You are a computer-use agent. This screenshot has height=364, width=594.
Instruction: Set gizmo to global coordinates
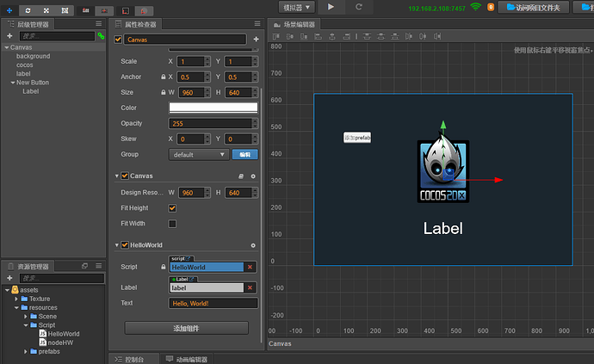pyautogui.click(x=144, y=11)
